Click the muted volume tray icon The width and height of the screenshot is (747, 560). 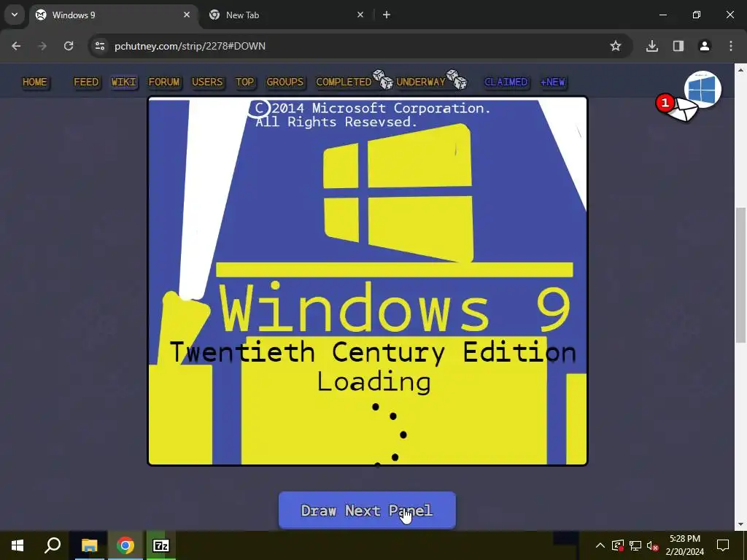[652, 545]
